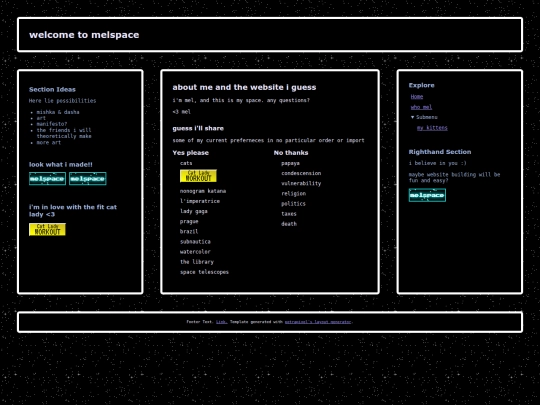Click "religion" in the No thanks list
The width and height of the screenshot is (540, 405).
[293, 194]
